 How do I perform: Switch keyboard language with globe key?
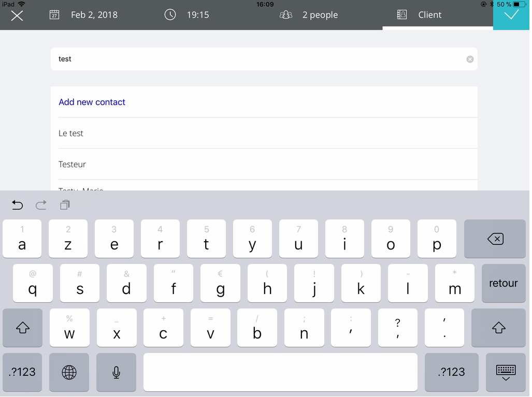pyautogui.click(x=69, y=372)
